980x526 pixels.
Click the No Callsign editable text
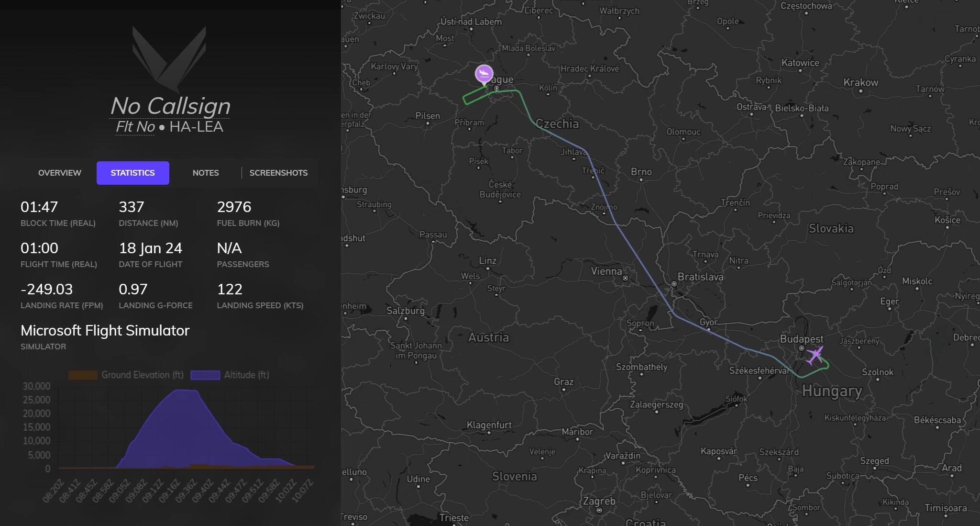[170, 106]
